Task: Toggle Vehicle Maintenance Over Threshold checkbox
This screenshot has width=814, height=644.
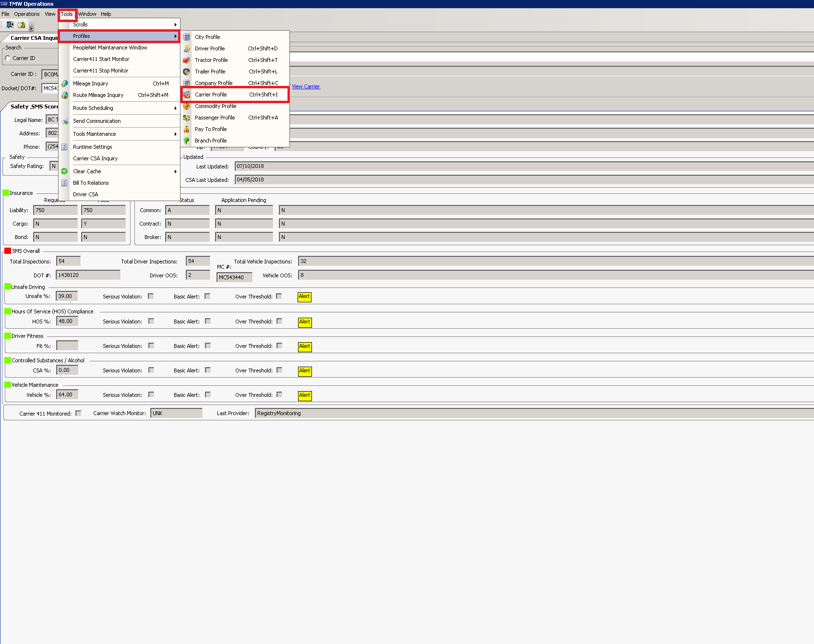Action: 279,394
